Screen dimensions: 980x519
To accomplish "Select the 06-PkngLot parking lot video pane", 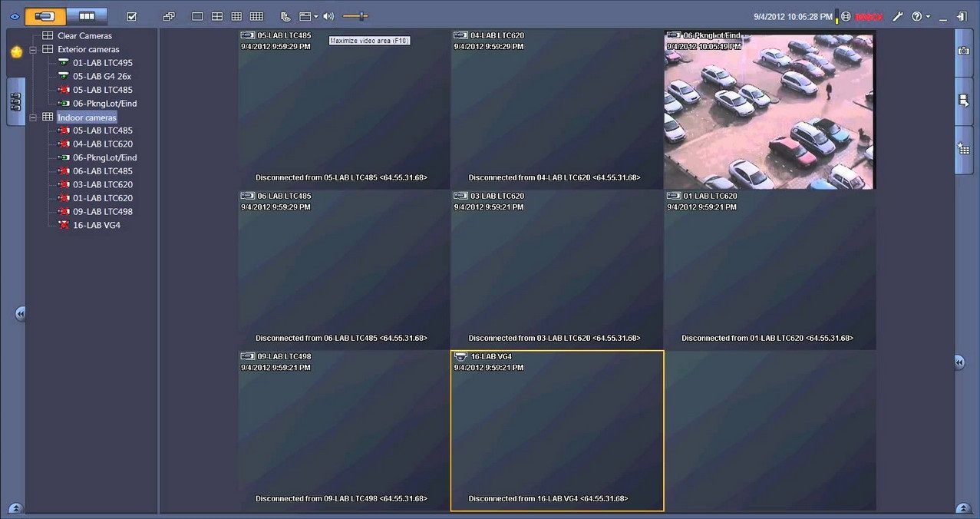I will pyautogui.click(x=770, y=110).
